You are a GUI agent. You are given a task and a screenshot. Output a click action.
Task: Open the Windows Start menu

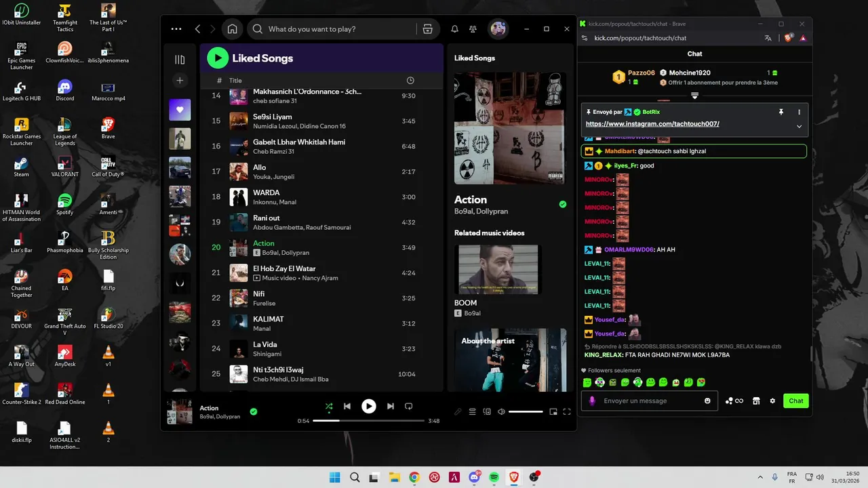335,477
